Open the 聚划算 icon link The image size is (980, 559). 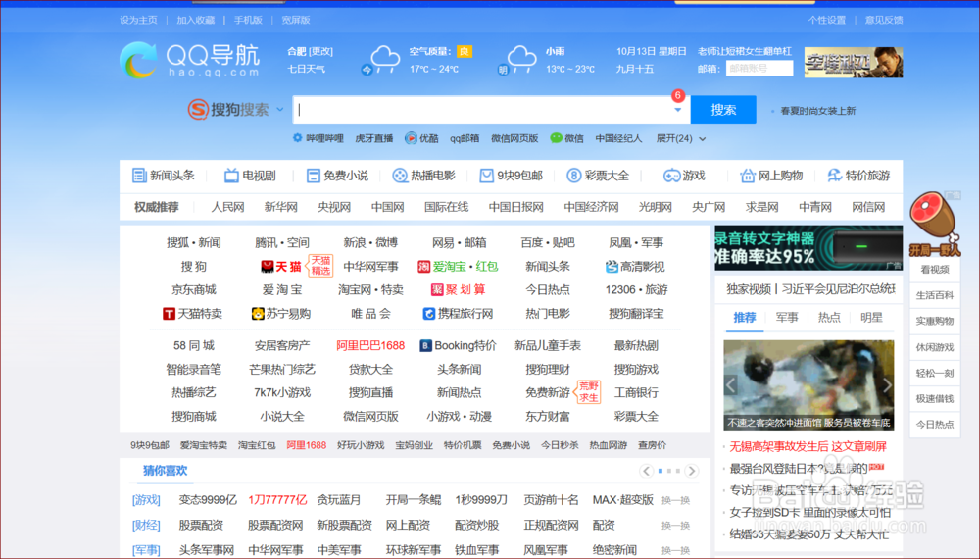437,290
